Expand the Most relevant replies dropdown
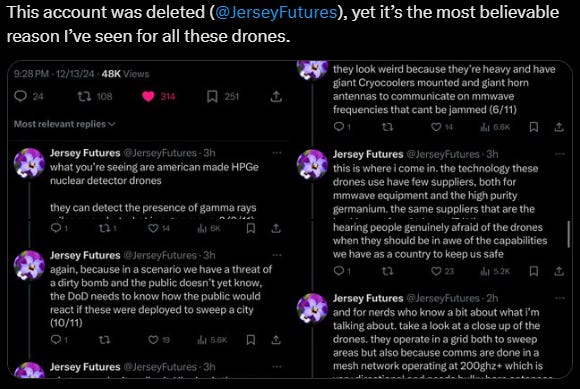Image resolution: width=580 pixels, height=389 pixels. point(64,124)
